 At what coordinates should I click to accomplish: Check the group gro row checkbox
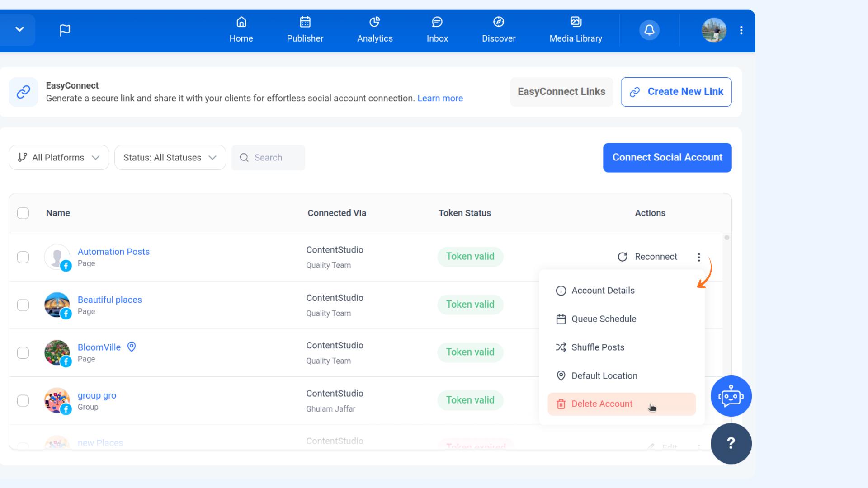(23, 401)
